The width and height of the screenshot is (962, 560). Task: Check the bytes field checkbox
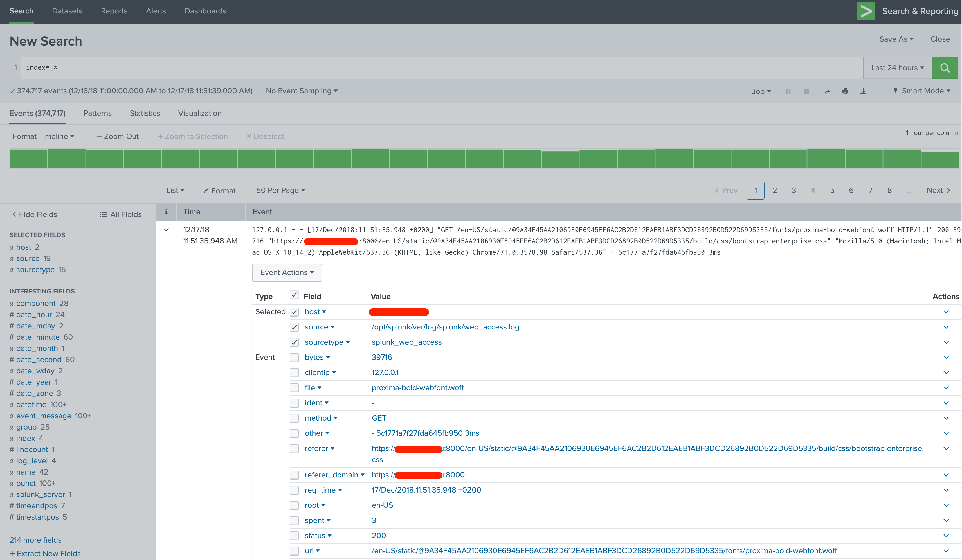[x=294, y=357]
